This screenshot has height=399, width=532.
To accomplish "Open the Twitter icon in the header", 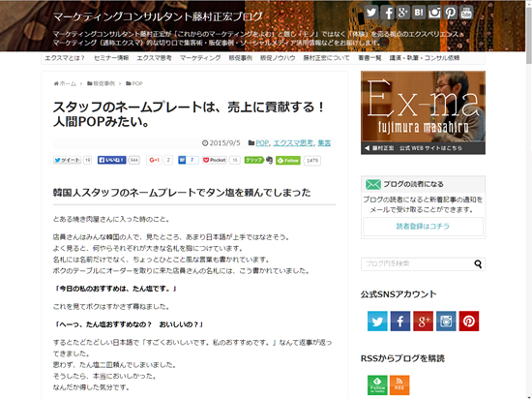I will click(x=371, y=13).
